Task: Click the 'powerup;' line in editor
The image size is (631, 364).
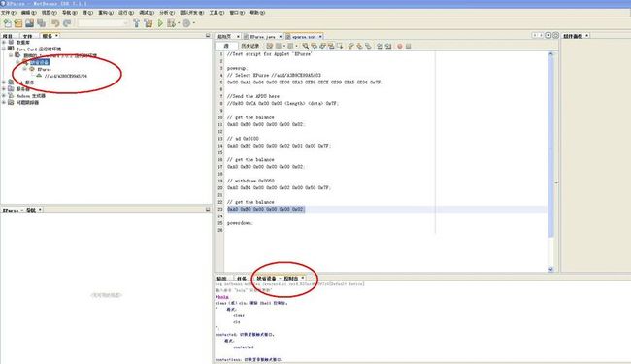Action: (x=238, y=68)
